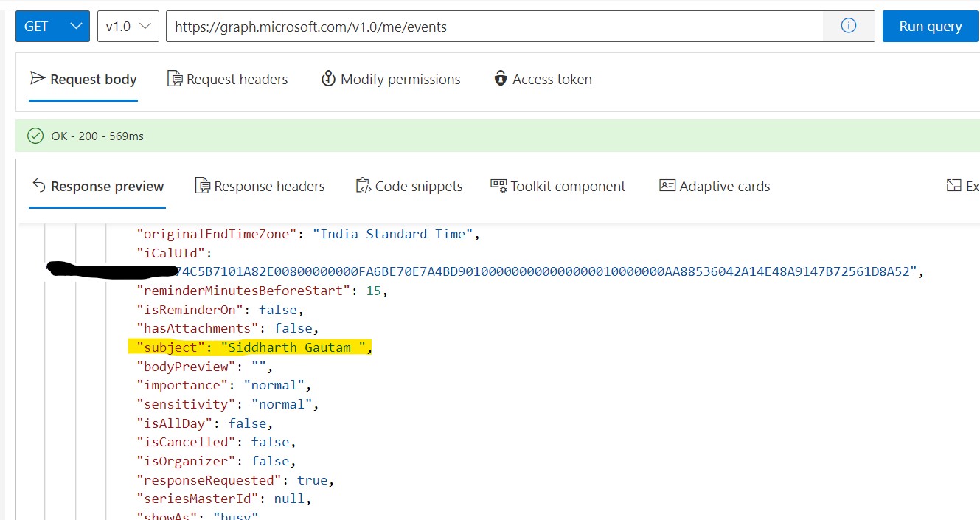Click the highlighted "subject" key
Image resolution: width=980 pixels, height=520 pixels.
[x=171, y=347]
